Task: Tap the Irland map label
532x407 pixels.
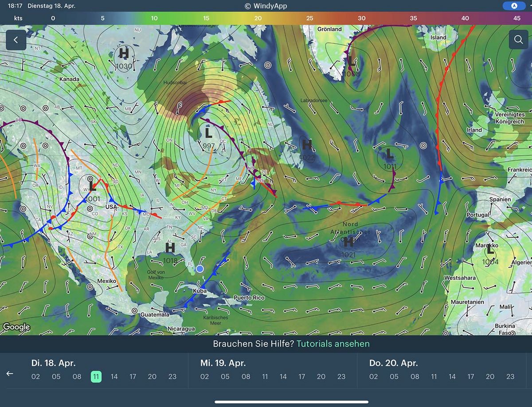Action: coord(474,130)
